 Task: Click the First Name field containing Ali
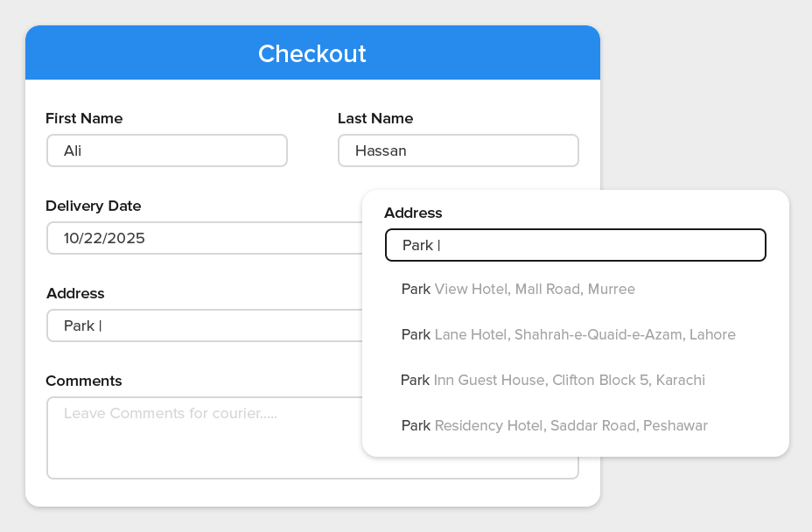pyautogui.click(x=166, y=150)
